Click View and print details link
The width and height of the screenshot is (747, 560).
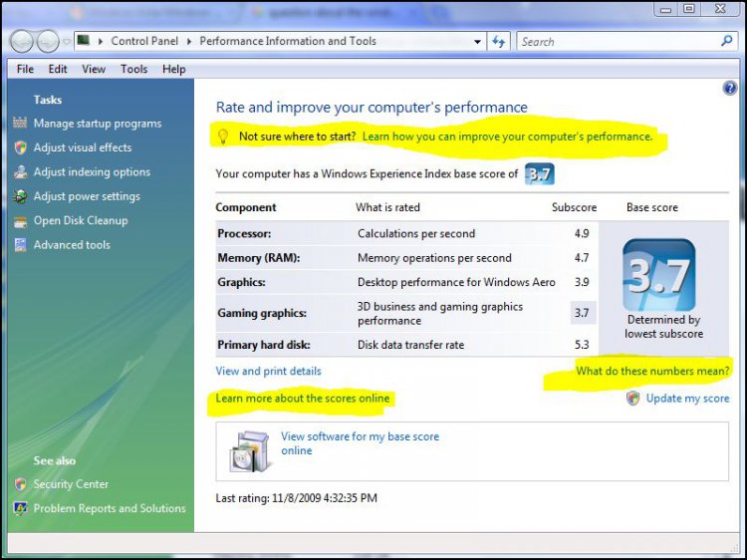coord(268,371)
